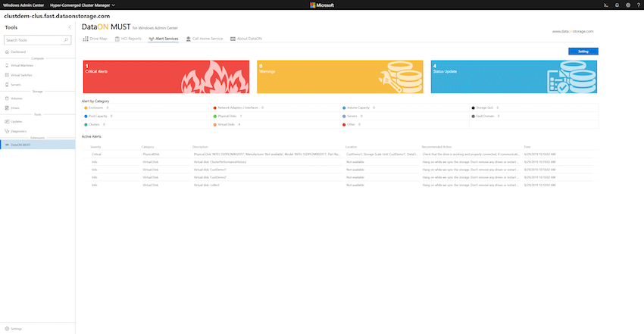
Task: Collapse the Tools panel with the chevron
Action: tap(70, 27)
